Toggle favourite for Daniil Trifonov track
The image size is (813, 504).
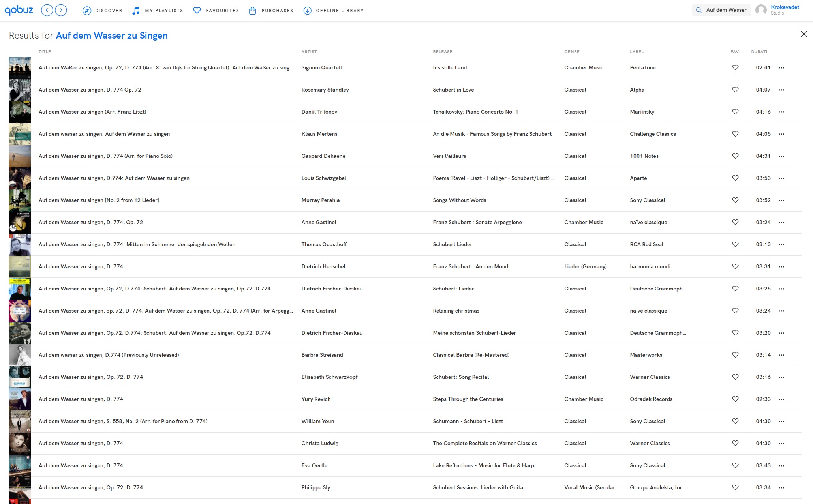point(734,111)
